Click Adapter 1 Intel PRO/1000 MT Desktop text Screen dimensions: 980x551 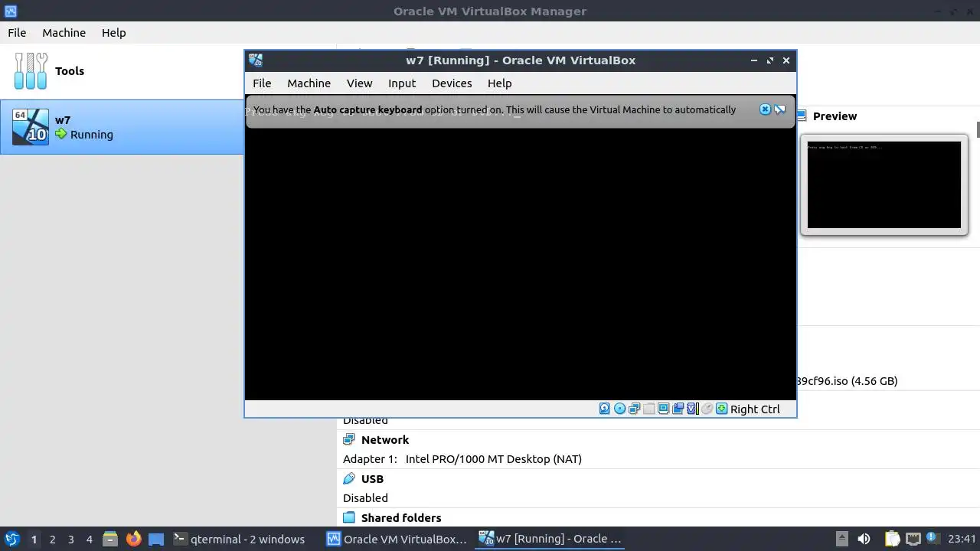pyautogui.click(x=462, y=459)
